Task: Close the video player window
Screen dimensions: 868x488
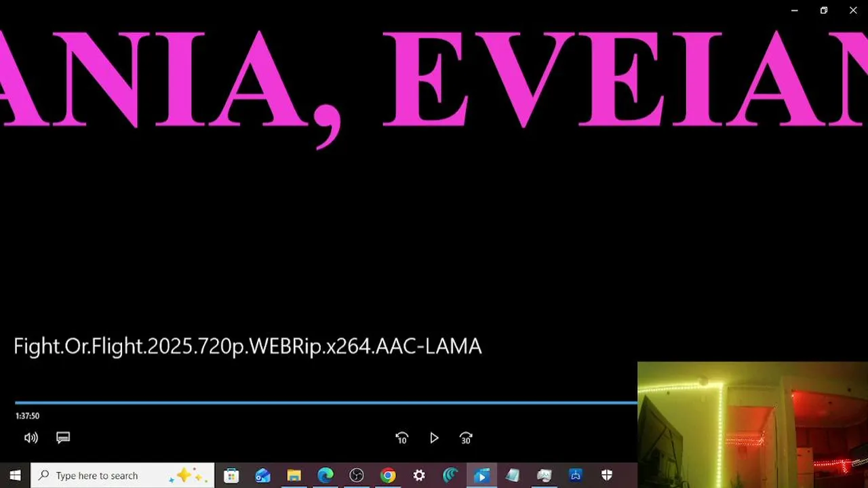Action: click(853, 10)
